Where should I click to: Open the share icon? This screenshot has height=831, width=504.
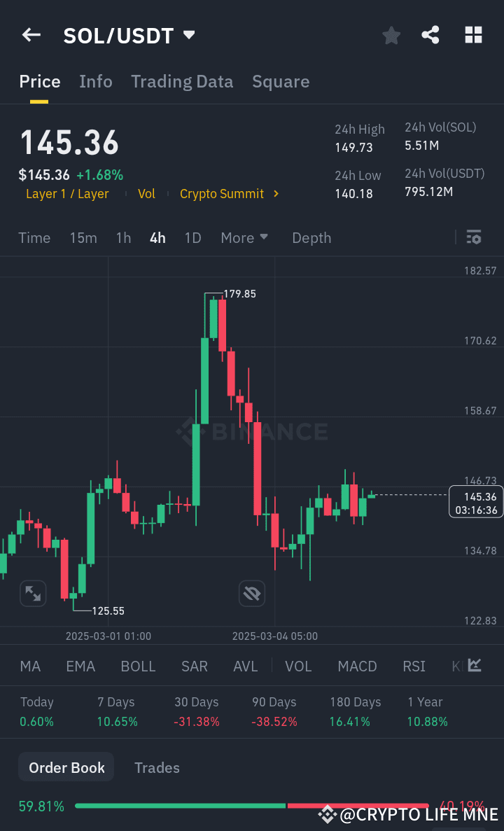point(430,34)
